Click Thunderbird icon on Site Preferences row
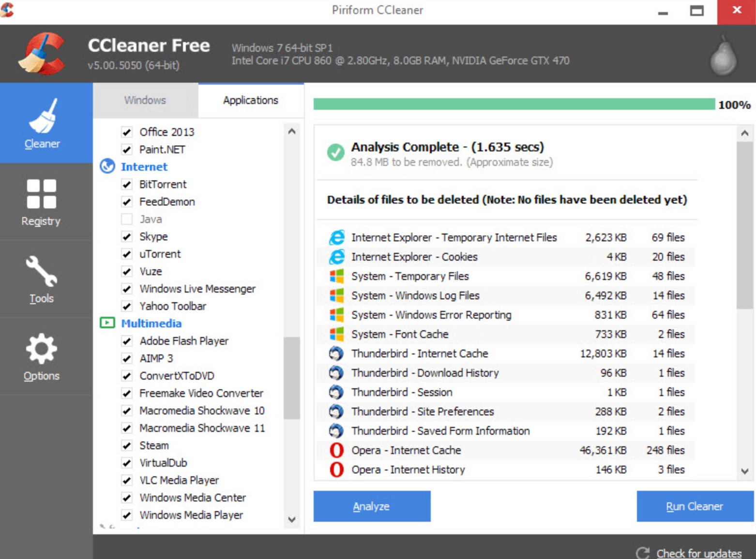This screenshot has width=756, height=559. pos(336,412)
